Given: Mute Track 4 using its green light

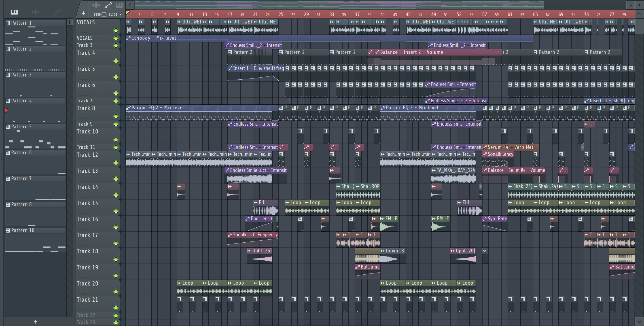Looking at the screenshot, I should [x=116, y=61].
